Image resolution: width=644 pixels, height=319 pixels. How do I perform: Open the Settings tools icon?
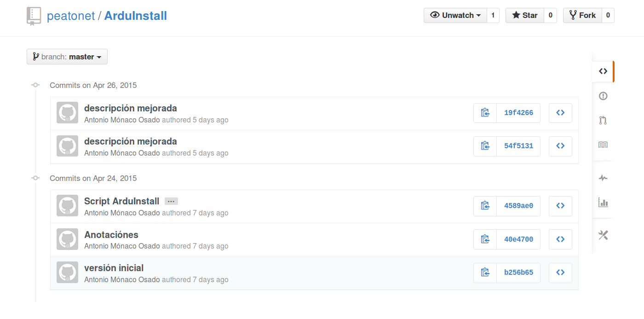tap(603, 235)
